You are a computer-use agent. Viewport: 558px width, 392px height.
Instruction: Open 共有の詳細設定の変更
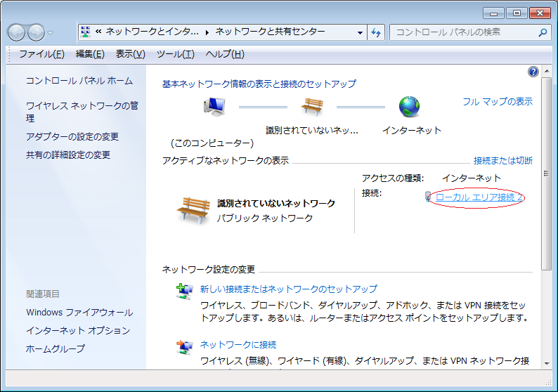pos(68,155)
